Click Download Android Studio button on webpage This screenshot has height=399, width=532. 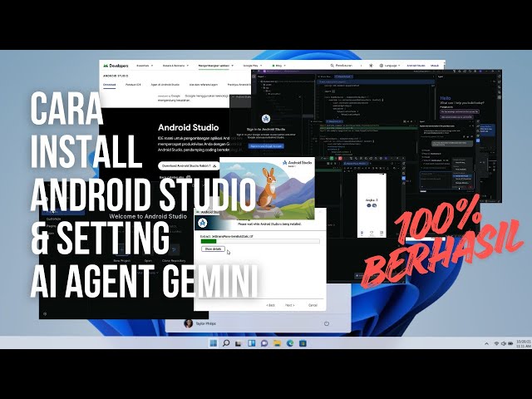(x=189, y=166)
